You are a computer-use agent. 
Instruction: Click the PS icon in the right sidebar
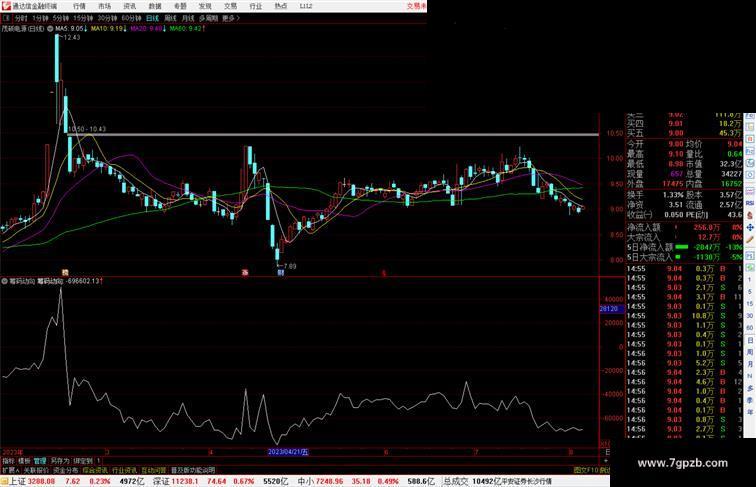[x=750, y=256]
